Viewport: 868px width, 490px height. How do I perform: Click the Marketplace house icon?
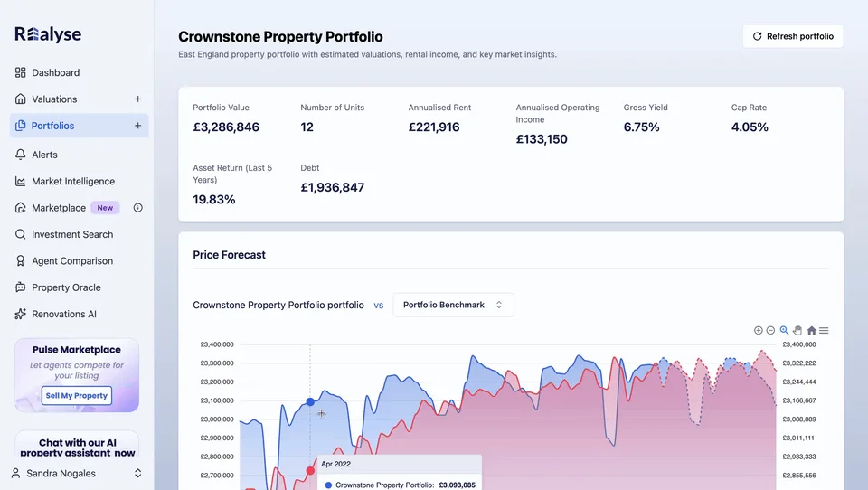tap(21, 208)
